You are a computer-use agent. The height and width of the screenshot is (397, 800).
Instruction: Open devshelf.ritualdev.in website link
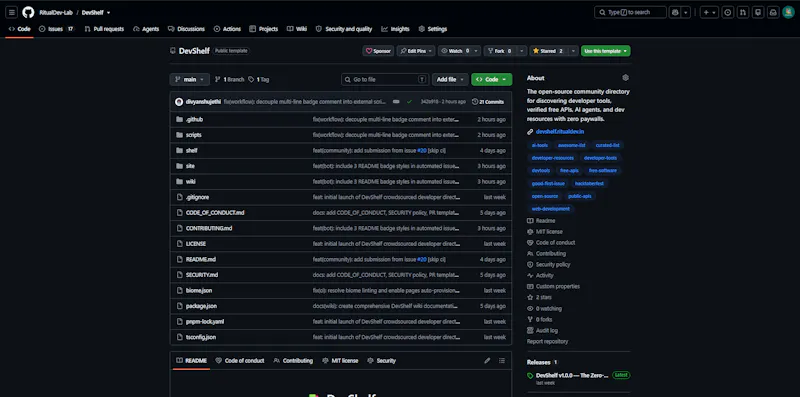(560, 132)
